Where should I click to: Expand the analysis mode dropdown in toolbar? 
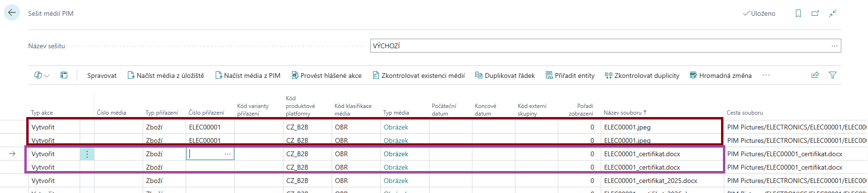pyautogui.click(x=42, y=75)
